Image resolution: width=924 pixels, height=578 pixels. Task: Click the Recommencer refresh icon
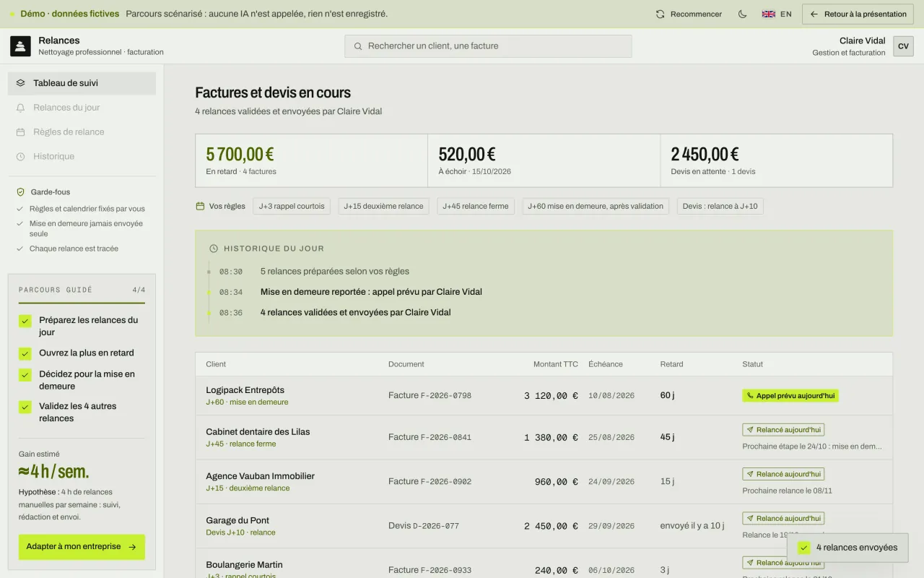pyautogui.click(x=660, y=14)
